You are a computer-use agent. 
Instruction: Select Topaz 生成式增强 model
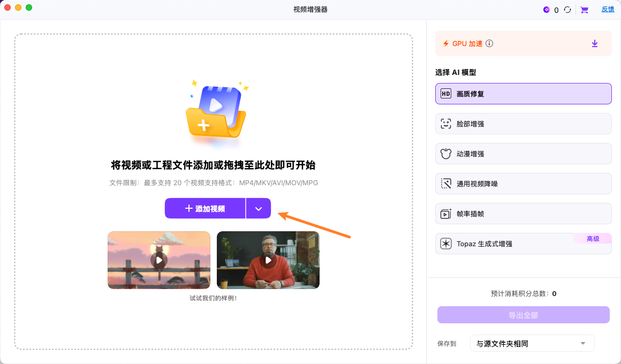pos(523,244)
